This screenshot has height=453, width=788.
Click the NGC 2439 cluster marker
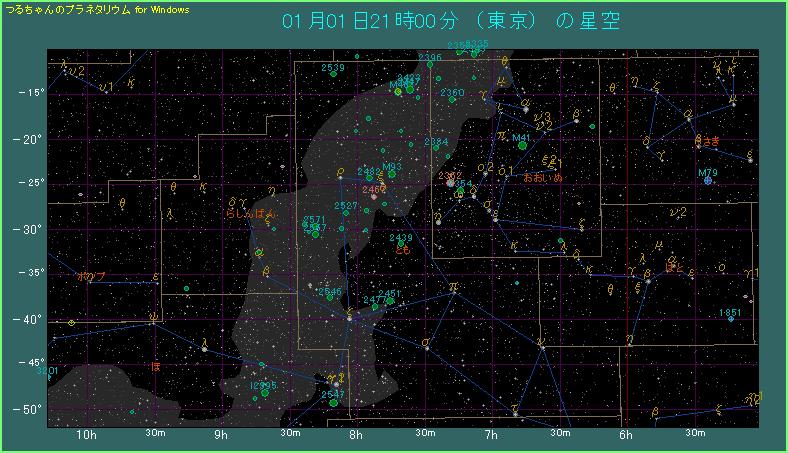(x=401, y=243)
